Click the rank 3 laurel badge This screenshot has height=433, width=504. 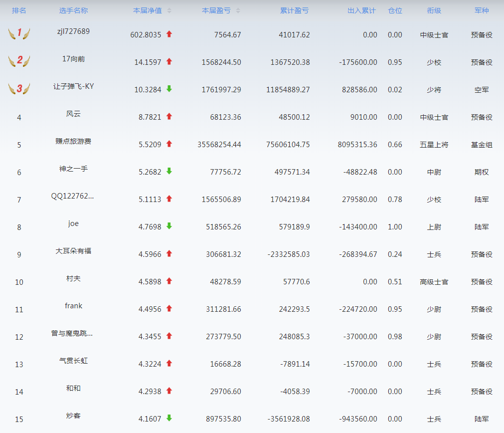point(19,88)
